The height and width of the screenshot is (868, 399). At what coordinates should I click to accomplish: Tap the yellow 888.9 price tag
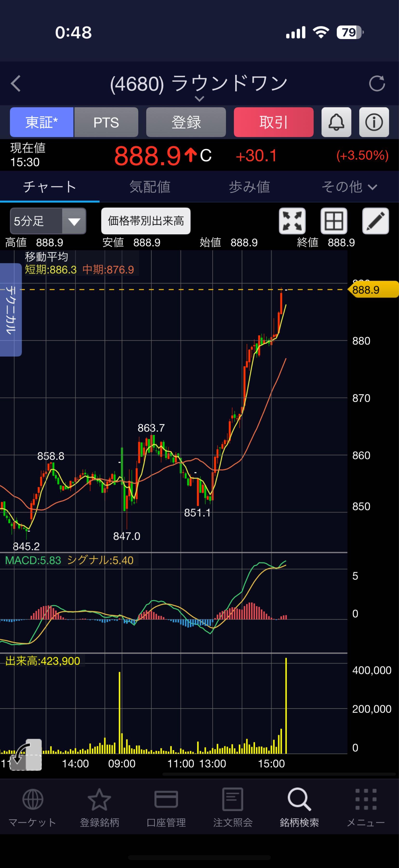(x=373, y=290)
